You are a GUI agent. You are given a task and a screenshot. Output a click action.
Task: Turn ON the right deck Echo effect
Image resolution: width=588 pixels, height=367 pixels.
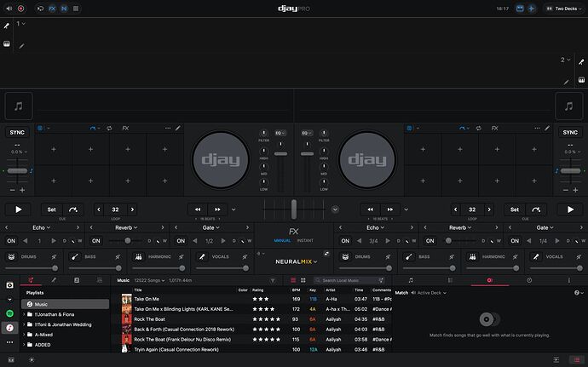coord(345,241)
